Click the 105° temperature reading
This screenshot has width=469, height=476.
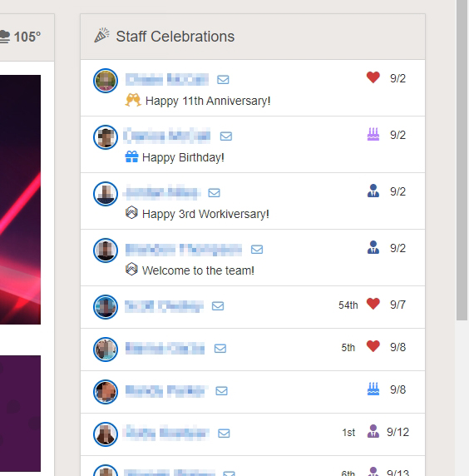click(x=27, y=37)
